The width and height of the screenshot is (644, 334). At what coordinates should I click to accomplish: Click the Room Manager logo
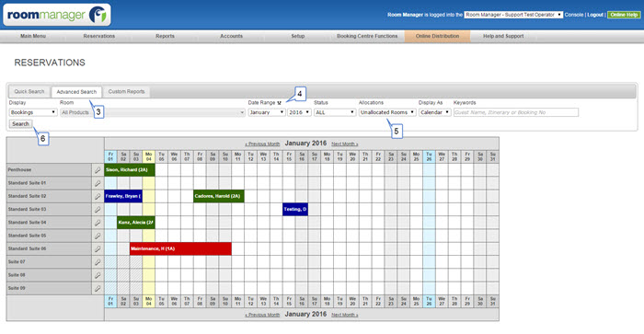point(57,15)
